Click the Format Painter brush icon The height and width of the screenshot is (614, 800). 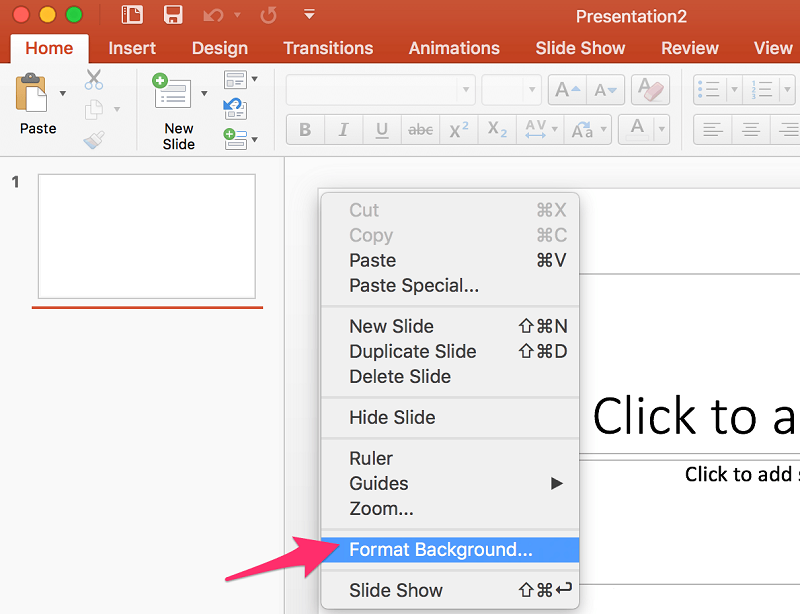coord(94,140)
